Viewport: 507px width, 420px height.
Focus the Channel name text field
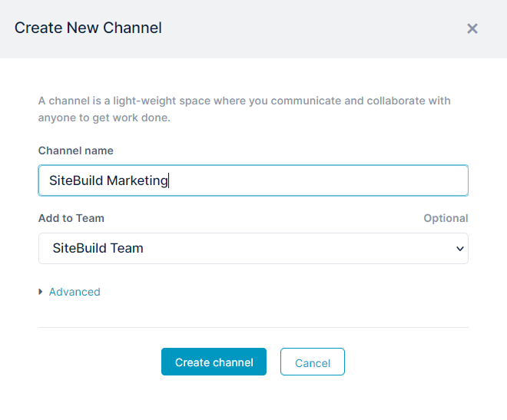(253, 180)
